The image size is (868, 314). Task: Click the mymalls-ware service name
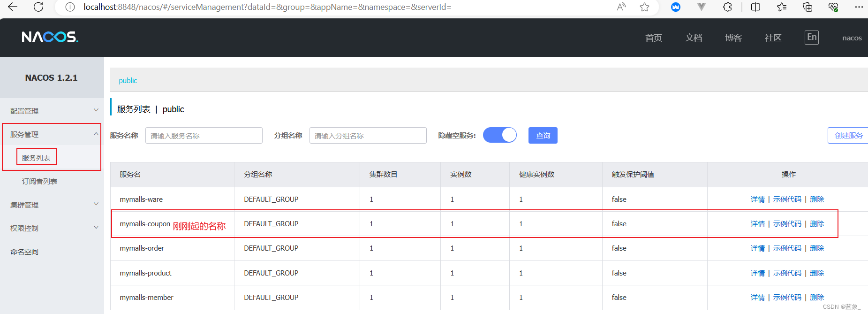(x=141, y=199)
